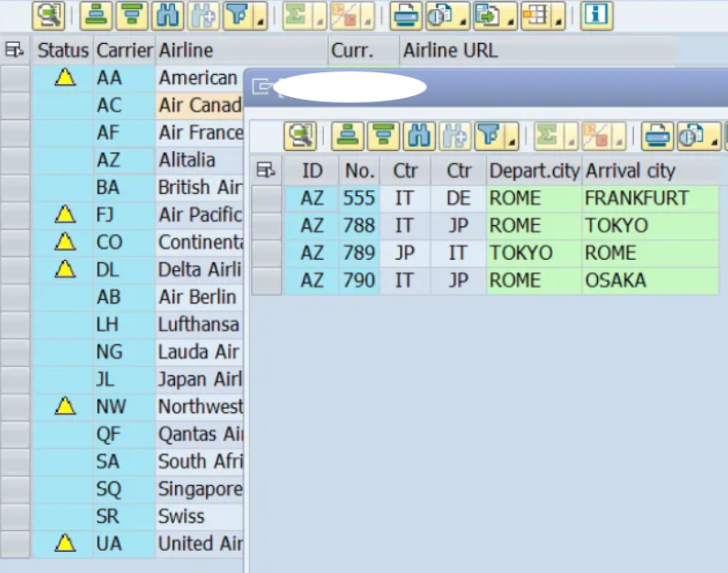Click Views icon in flight popup toolbar
This screenshot has width=728, height=573.
click(692, 136)
